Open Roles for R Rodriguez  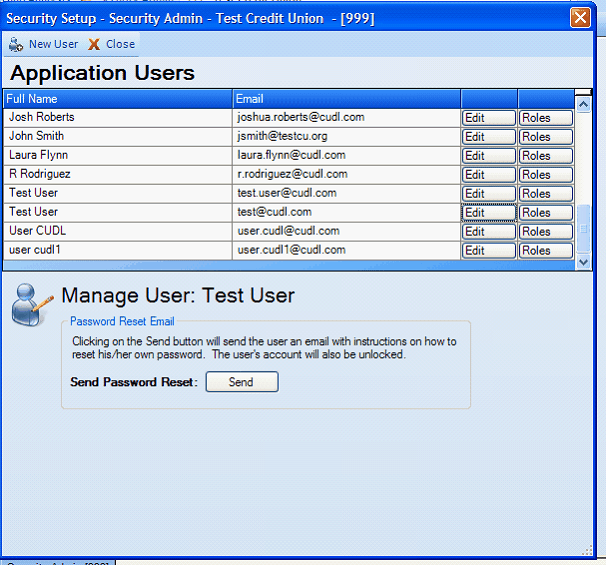pos(546,175)
